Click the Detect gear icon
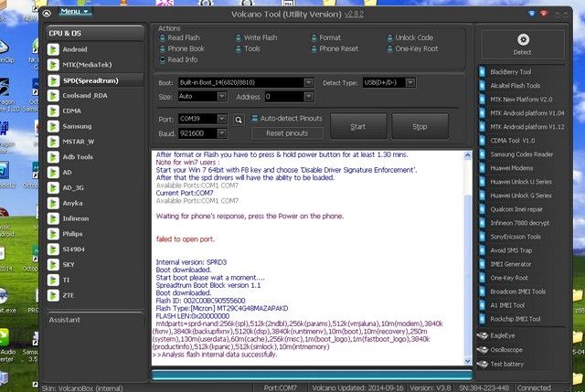 [x=523, y=39]
